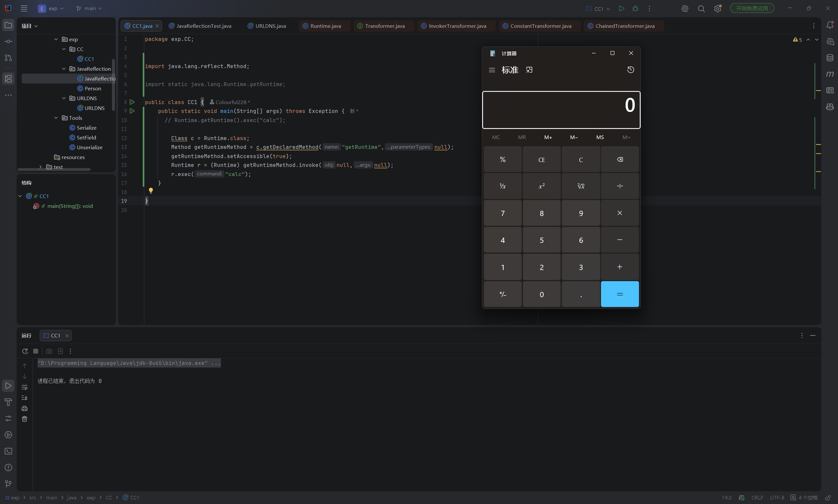Screen dimensions: 838x504
Task: Click the start free trial button
Action: [x=752, y=8]
